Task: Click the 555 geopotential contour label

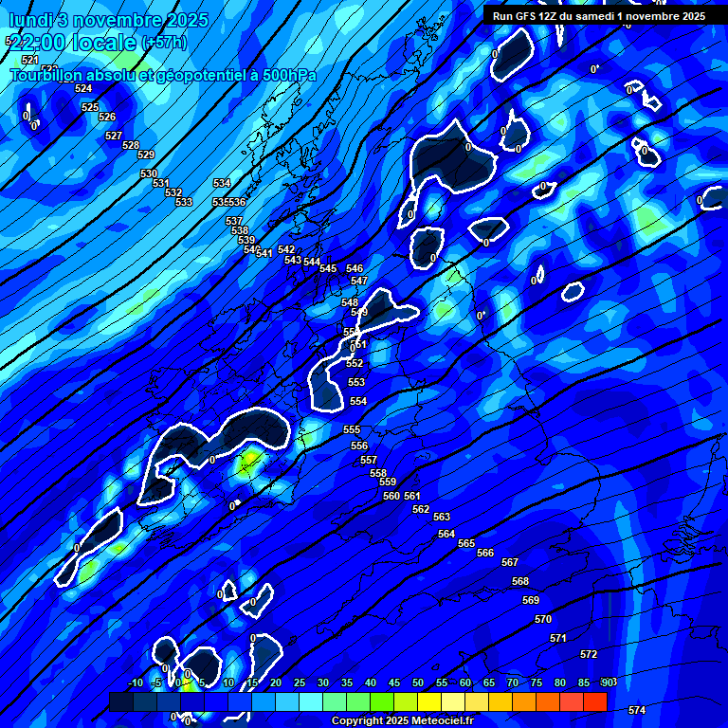Action: pyautogui.click(x=352, y=429)
